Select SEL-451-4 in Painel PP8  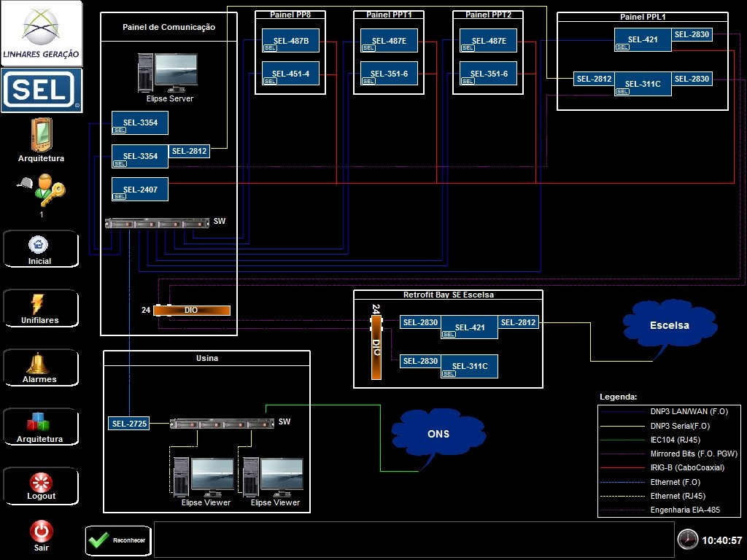(290, 74)
